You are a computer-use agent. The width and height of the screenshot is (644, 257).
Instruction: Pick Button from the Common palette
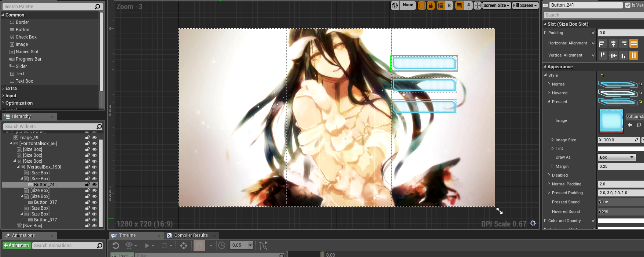pyautogui.click(x=22, y=30)
